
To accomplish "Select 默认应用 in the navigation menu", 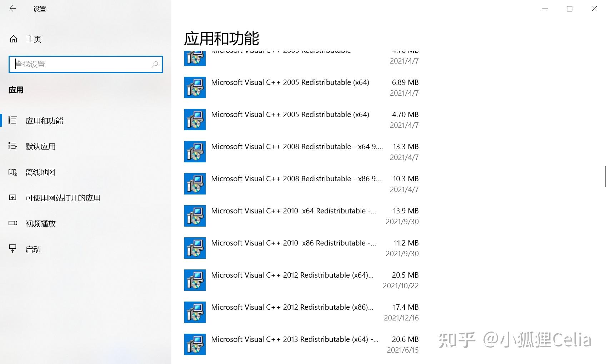I will coord(40,146).
